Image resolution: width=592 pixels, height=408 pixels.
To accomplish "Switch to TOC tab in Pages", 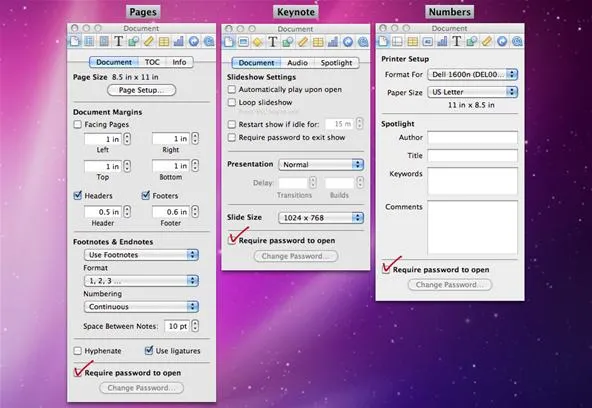I will pos(152,62).
